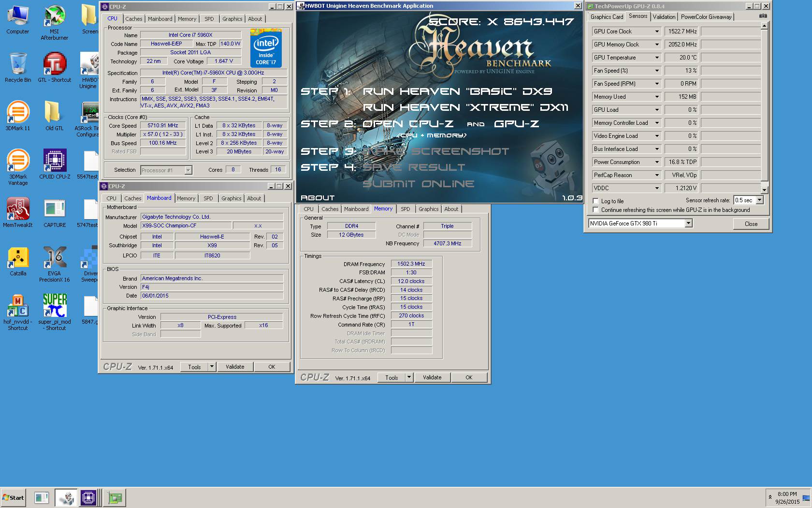
Task: Switch to Caches tab in top CPU-Z
Action: point(134,19)
